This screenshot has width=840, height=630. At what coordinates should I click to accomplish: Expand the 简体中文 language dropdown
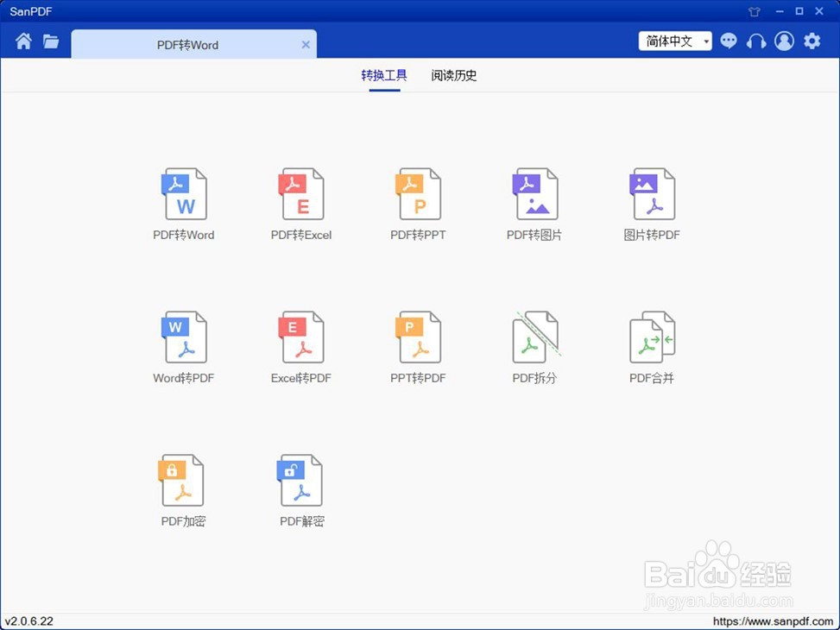(675, 41)
